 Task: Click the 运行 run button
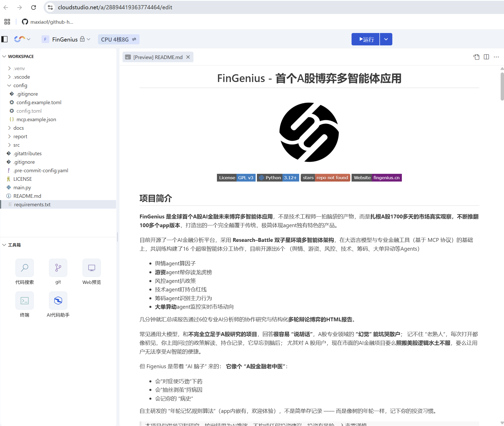coord(365,39)
